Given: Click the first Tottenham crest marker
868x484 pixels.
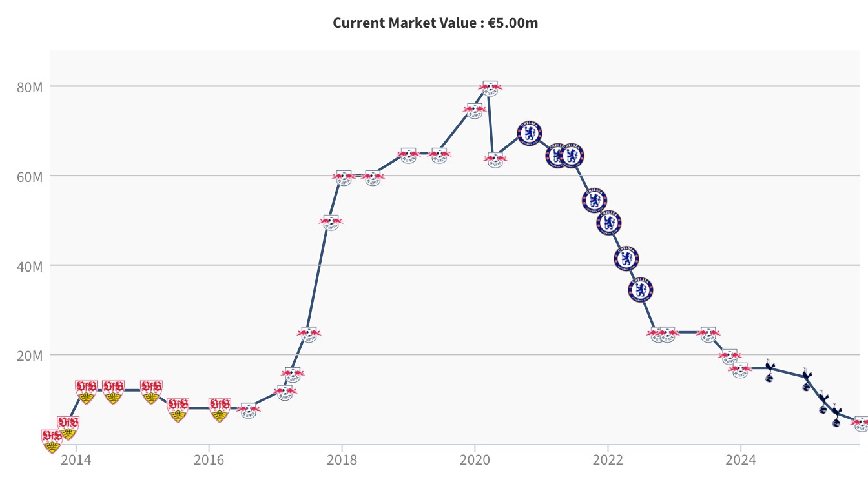Looking at the screenshot, I should tap(769, 370).
